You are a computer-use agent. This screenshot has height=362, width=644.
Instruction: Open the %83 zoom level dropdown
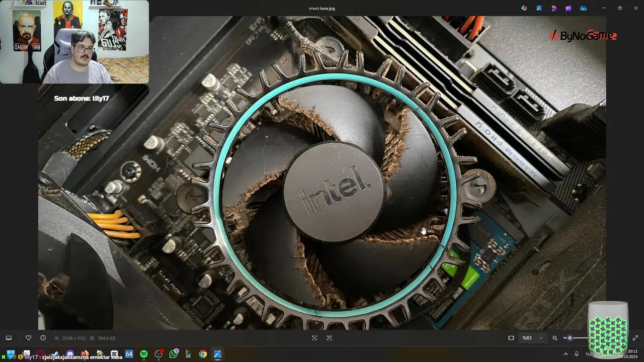pyautogui.click(x=533, y=338)
